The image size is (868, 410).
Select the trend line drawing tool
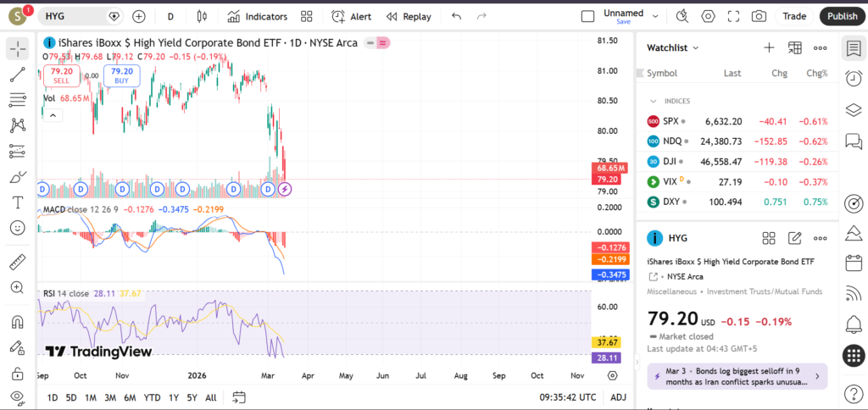(x=17, y=75)
